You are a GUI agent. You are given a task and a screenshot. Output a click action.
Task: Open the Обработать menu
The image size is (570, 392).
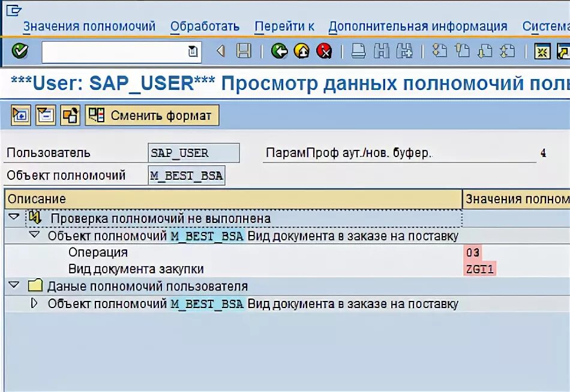[x=204, y=26]
